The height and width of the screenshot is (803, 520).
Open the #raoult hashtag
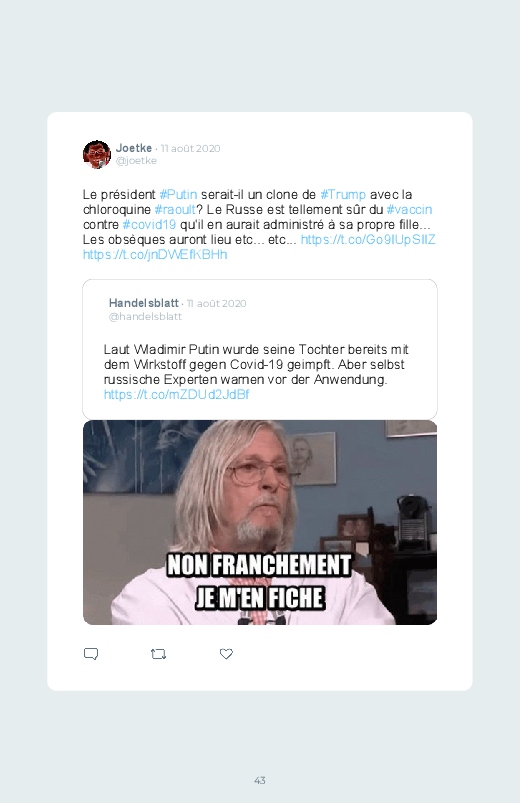tap(175, 209)
